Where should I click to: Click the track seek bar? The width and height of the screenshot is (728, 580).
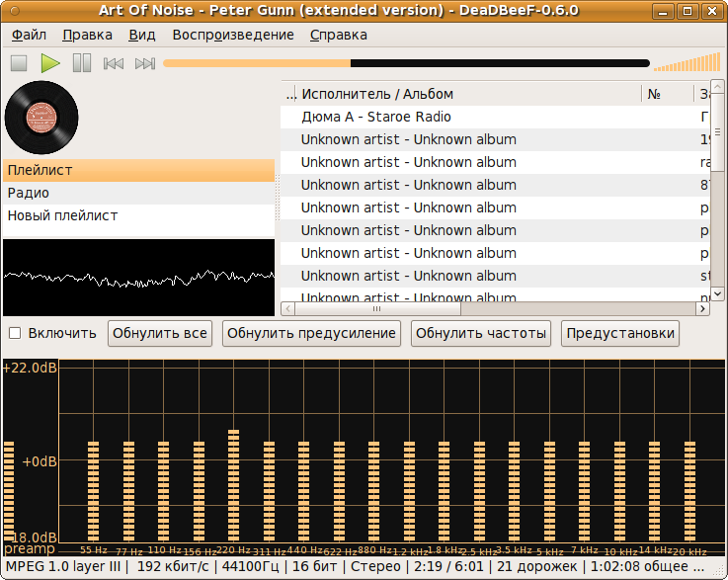406,63
